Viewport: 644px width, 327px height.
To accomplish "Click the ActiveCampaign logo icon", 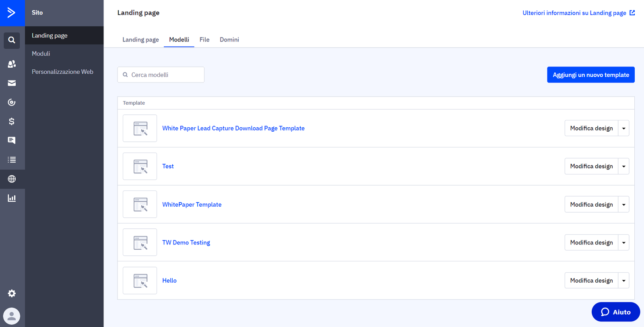I will click(12, 13).
